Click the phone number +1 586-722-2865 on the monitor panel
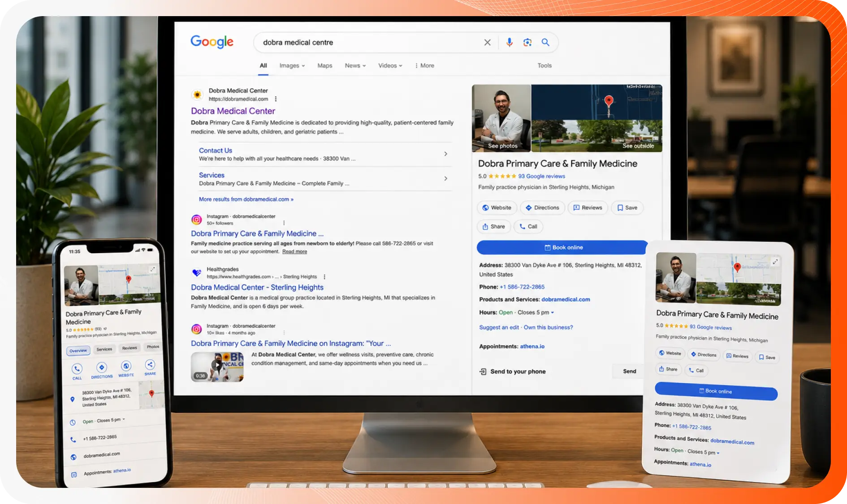This screenshot has width=847, height=504. [522, 287]
